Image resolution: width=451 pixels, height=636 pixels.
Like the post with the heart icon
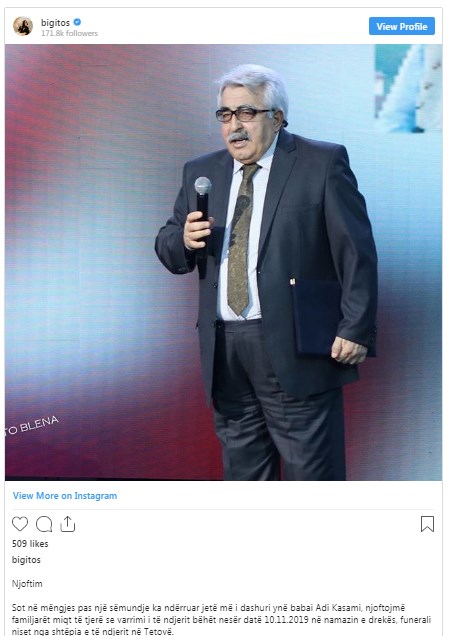[20, 524]
